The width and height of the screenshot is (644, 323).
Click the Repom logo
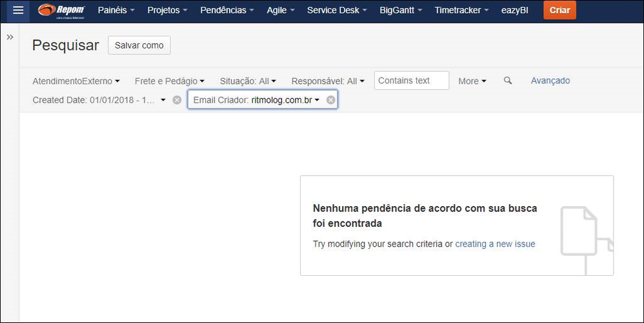click(x=61, y=11)
